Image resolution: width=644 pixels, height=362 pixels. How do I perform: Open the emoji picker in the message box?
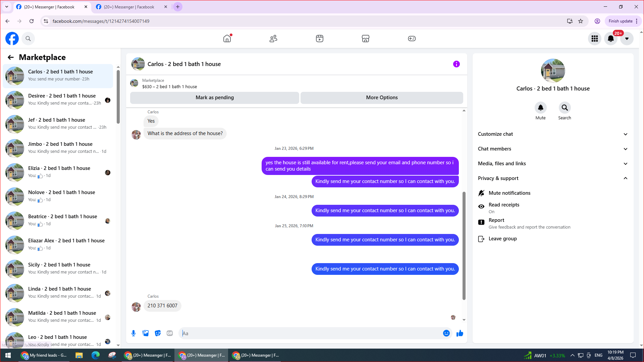(446, 333)
